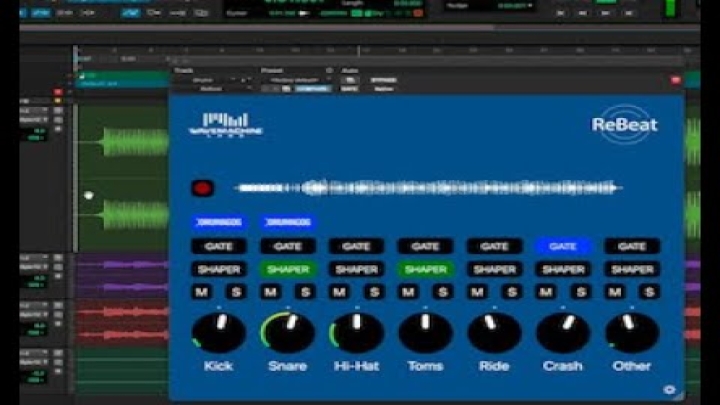This screenshot has height=405, width=720.
Task: Mute the Other channel
Action: pyautogui.click(x=615, y=292)
